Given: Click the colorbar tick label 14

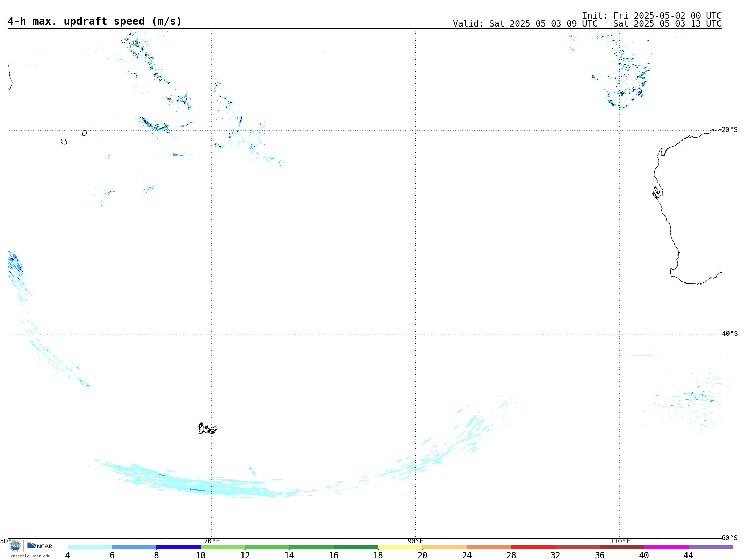Looking at the screenshot, I should tap(289, 555).
